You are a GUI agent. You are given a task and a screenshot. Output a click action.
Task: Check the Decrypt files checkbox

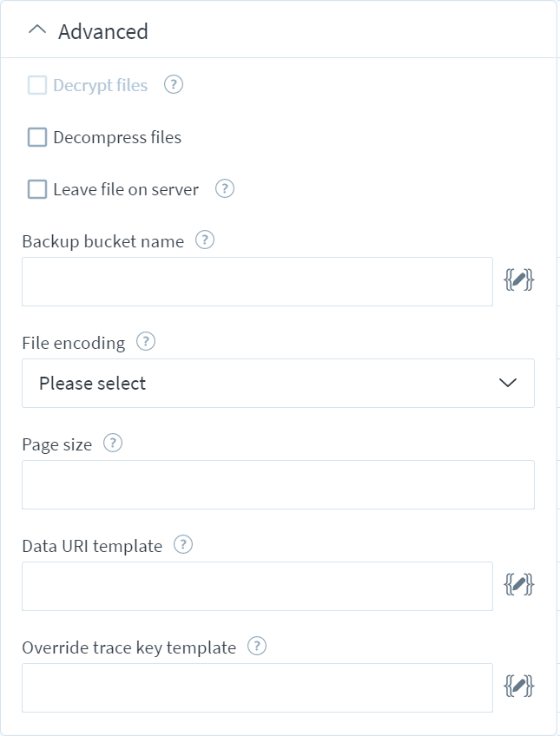point(37,85)
